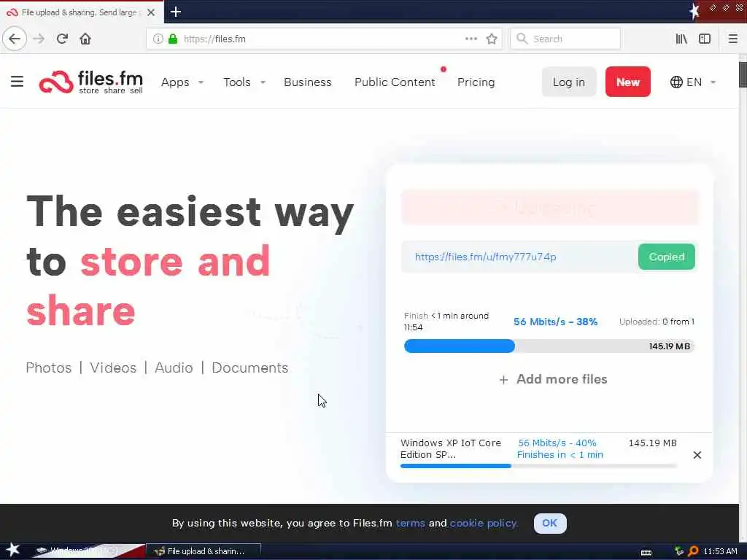Click the green padlock security icon
The height and width of the screenshot is (560, 747).
(x=173, y=39)
